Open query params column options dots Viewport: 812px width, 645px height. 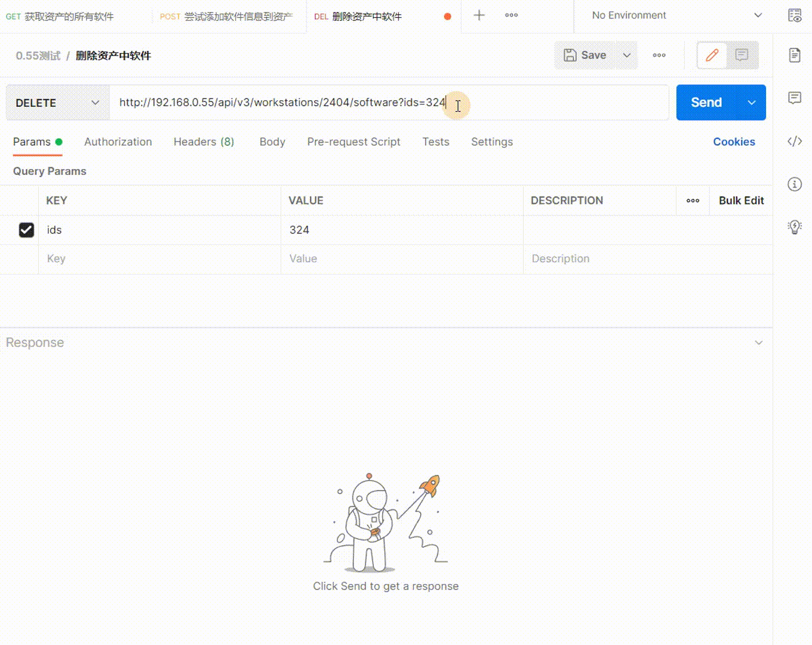[x=693, y=201]
